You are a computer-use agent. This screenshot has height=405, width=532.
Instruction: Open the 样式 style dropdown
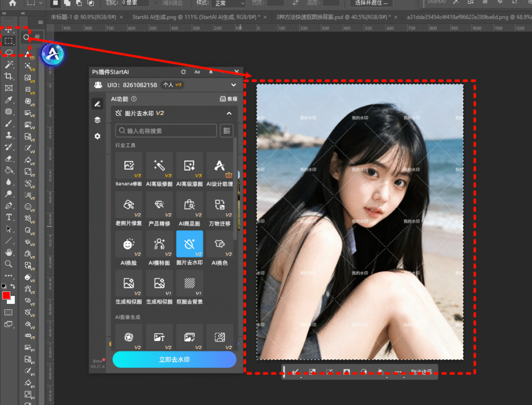(x=228, y=4)
